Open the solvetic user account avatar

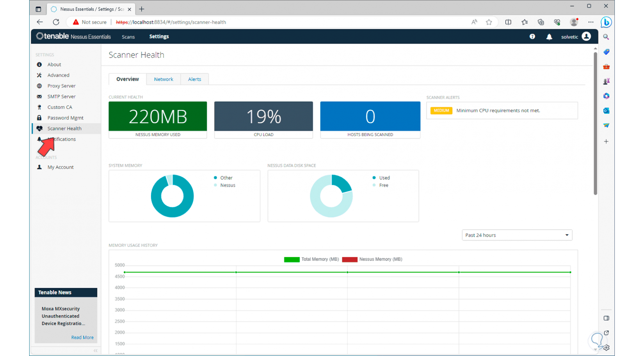586,37
